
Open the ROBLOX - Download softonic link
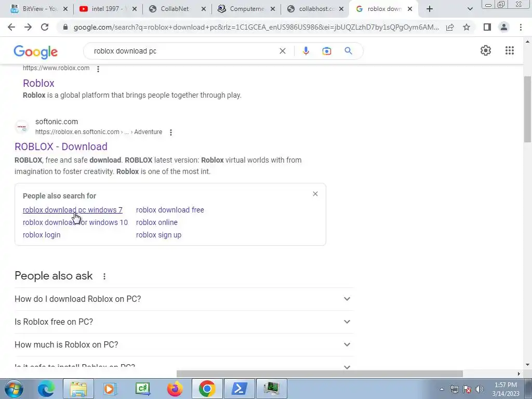point(61,147)
